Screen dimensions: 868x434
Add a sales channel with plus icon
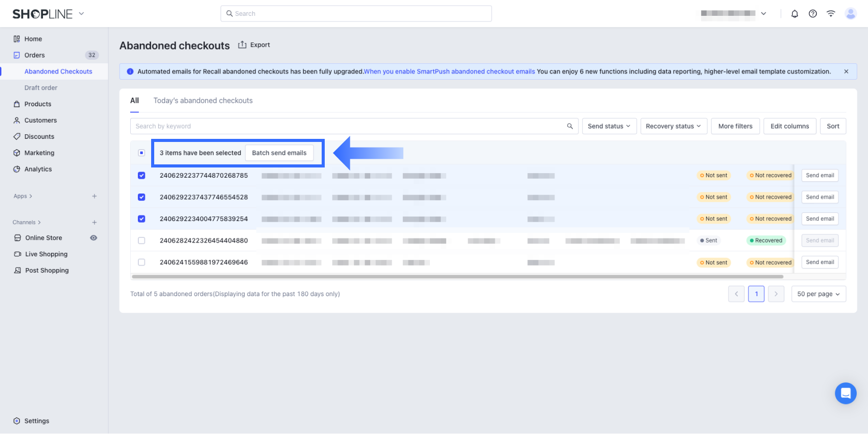94,223
